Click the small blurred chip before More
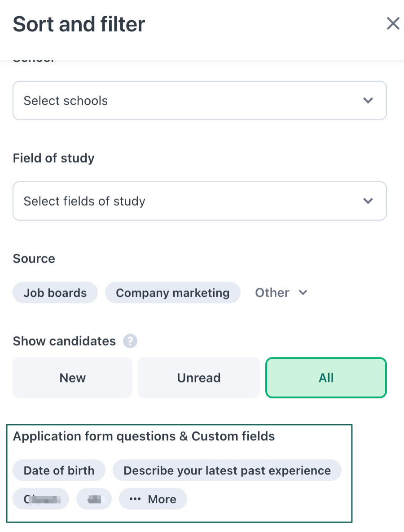The width and height of the screenshot is (404, 532). tap(94, 499)
